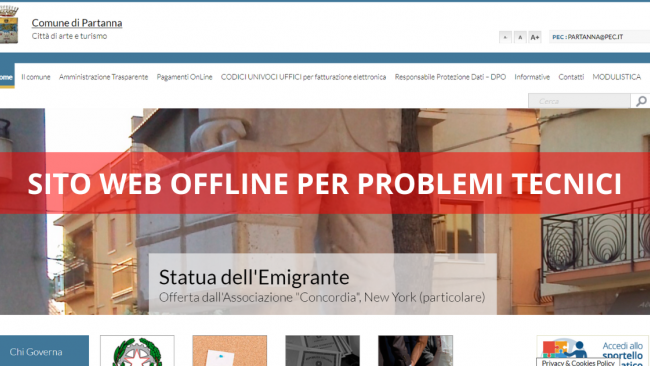Open the grey documents thumbnail
Screen dimensions: 650x366
coord(323,351)
